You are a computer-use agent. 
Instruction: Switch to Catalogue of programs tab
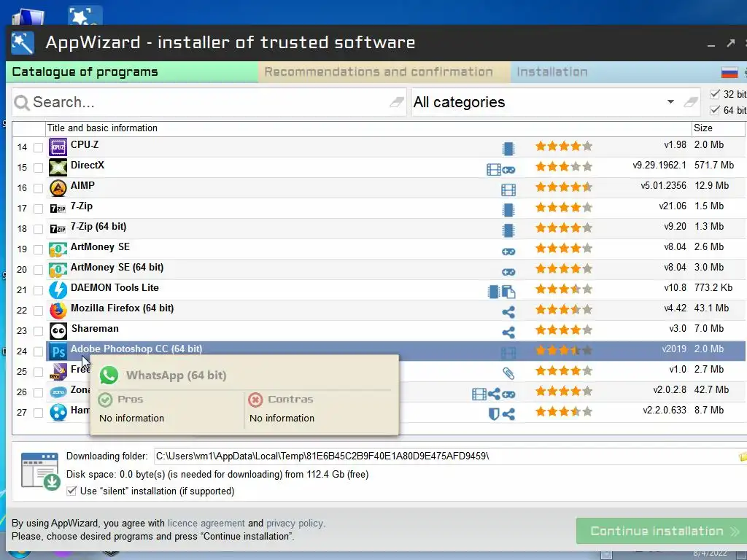132,72
